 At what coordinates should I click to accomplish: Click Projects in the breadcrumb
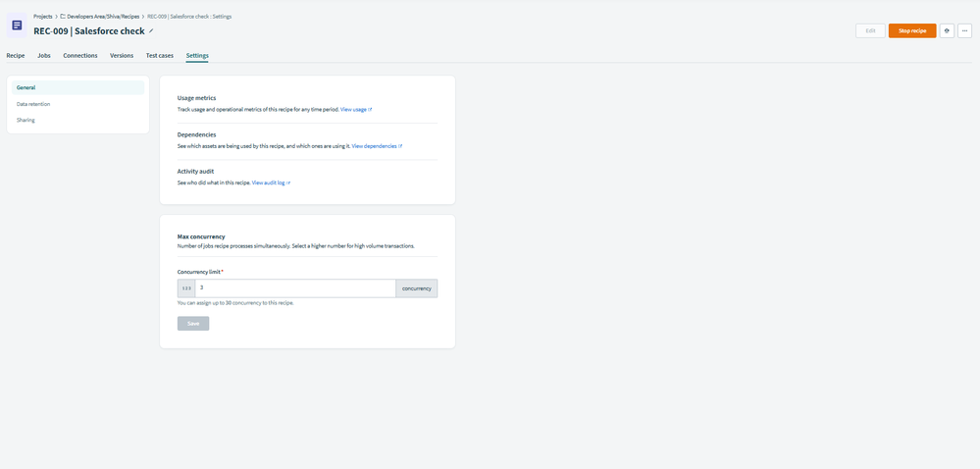click(43, 17)
